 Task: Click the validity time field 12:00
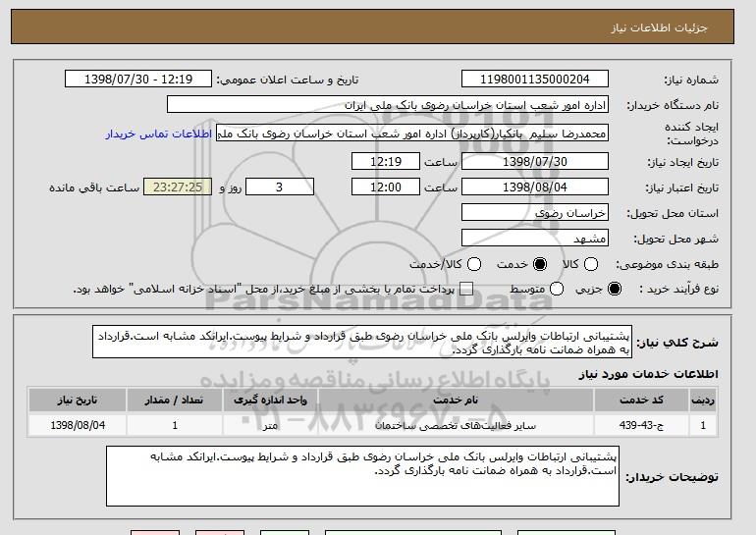point(386,187)
